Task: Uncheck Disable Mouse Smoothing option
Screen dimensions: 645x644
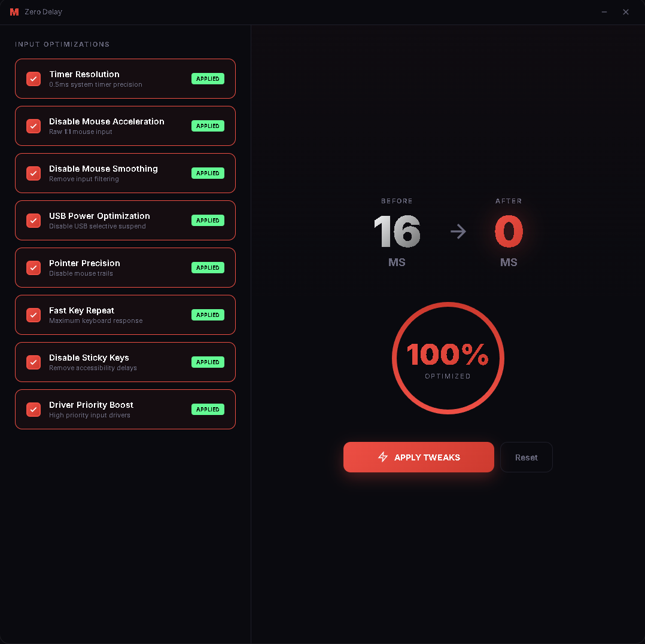Action: 34,173
